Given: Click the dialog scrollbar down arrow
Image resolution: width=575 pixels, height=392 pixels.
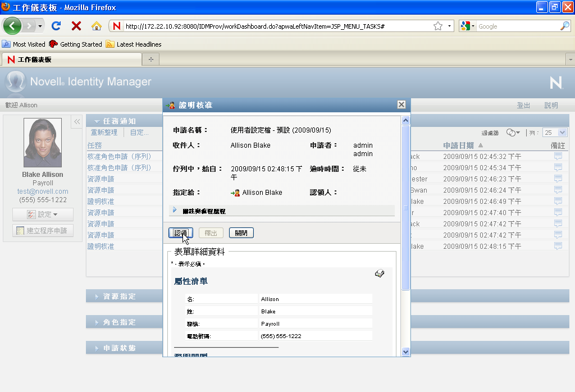Looking at the screenshot, I should coord(405,352).
